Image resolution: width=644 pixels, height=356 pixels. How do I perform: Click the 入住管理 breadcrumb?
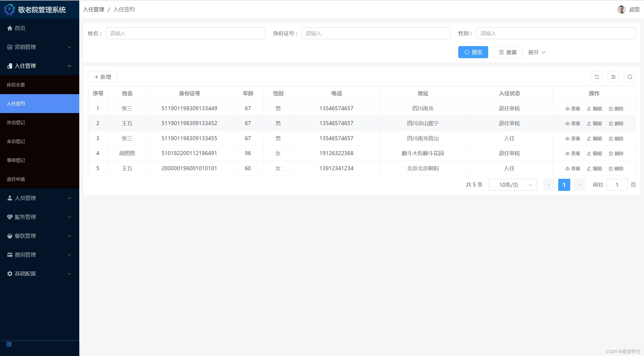(94, 10)
